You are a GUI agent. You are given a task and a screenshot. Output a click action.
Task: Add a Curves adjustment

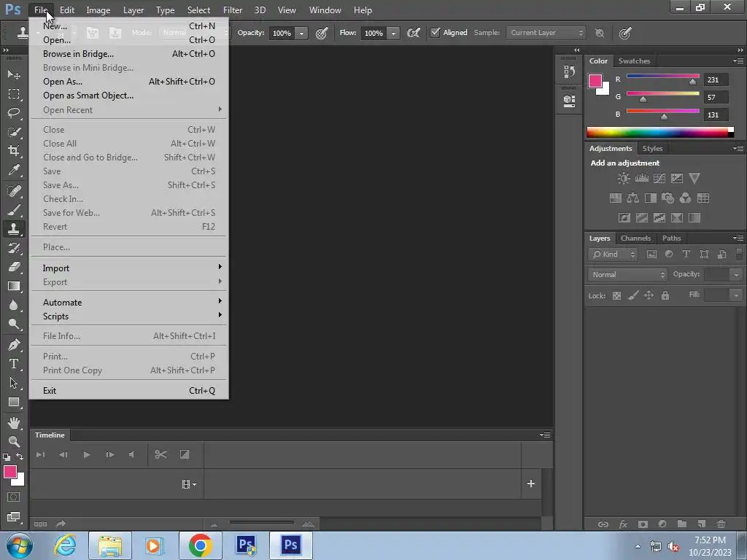click(x=659, y=179)
